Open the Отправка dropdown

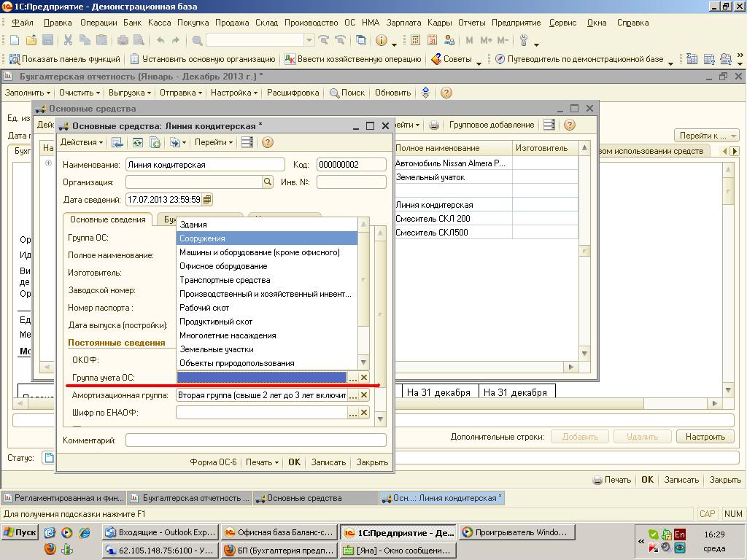click(x=181, y=93)
